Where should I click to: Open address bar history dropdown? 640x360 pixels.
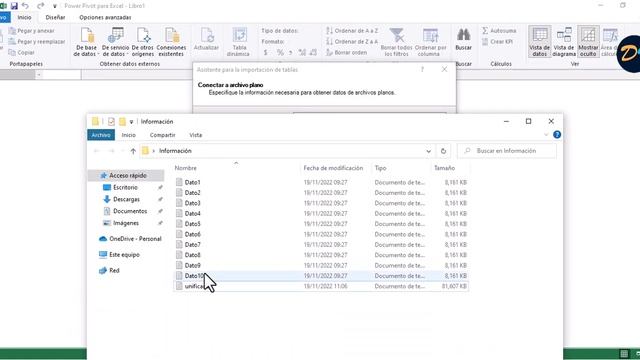tap(428, 151)
